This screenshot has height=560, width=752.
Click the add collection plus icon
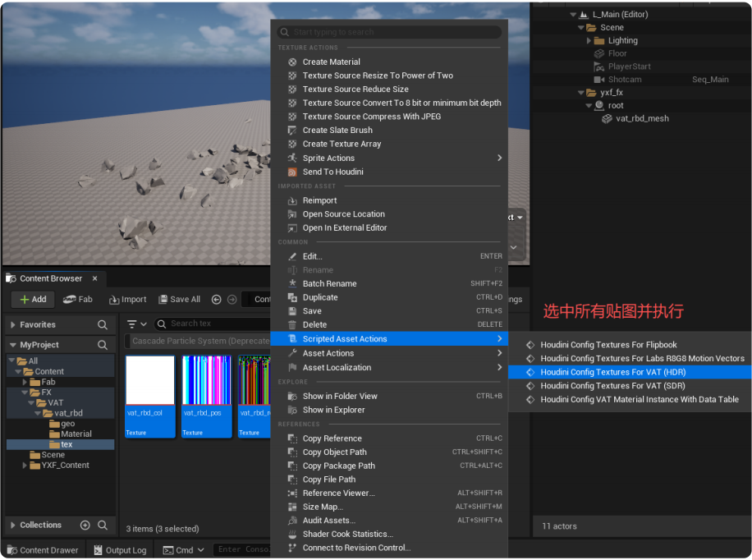coord(85,526)
